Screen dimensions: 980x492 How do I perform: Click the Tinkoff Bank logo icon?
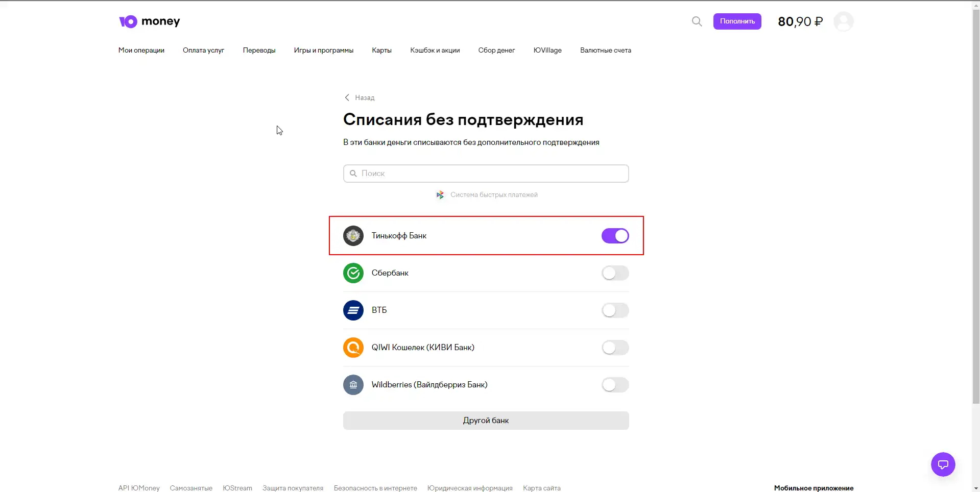(353, 236)
